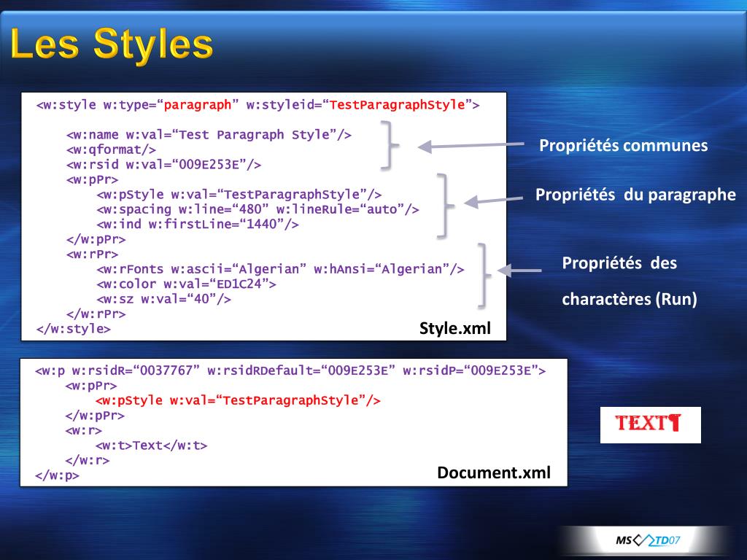Select the w:ind w:firstLine="1440" line
The width and height of the screenshot is (747, 560).
[197, 224]
